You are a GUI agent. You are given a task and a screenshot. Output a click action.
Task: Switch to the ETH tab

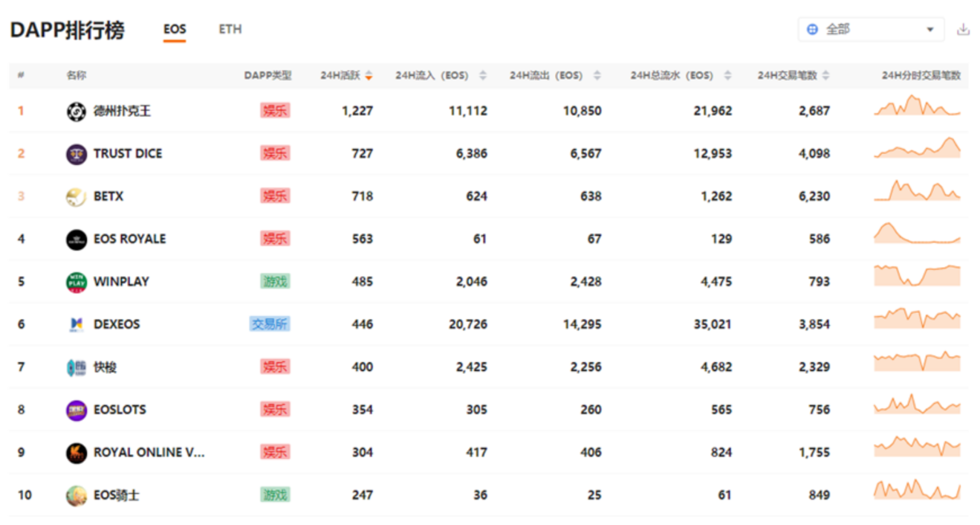[x=230, y=30]
